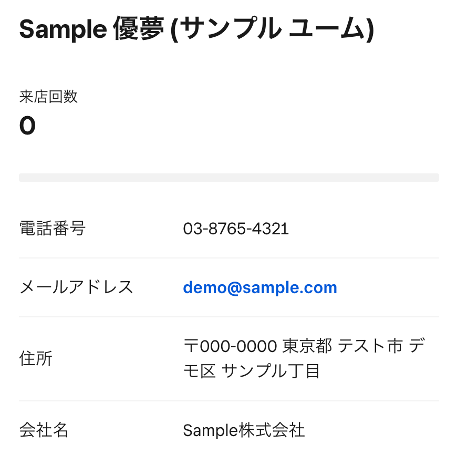The height and width of the screenshot is (476, 457).
Task: Click the separator line below メールアドレス row
Action: (228, 317)
